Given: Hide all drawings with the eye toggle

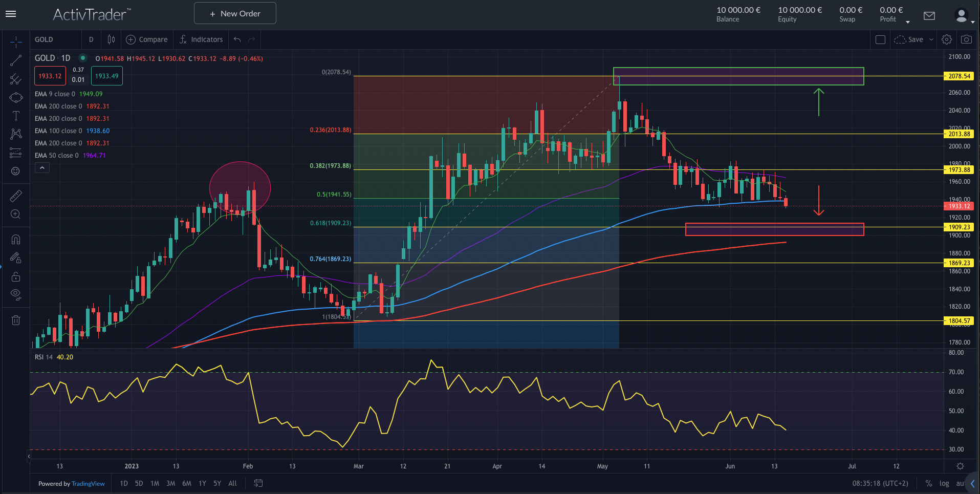Looking at the screenshot, I should [x=15, y=294].
